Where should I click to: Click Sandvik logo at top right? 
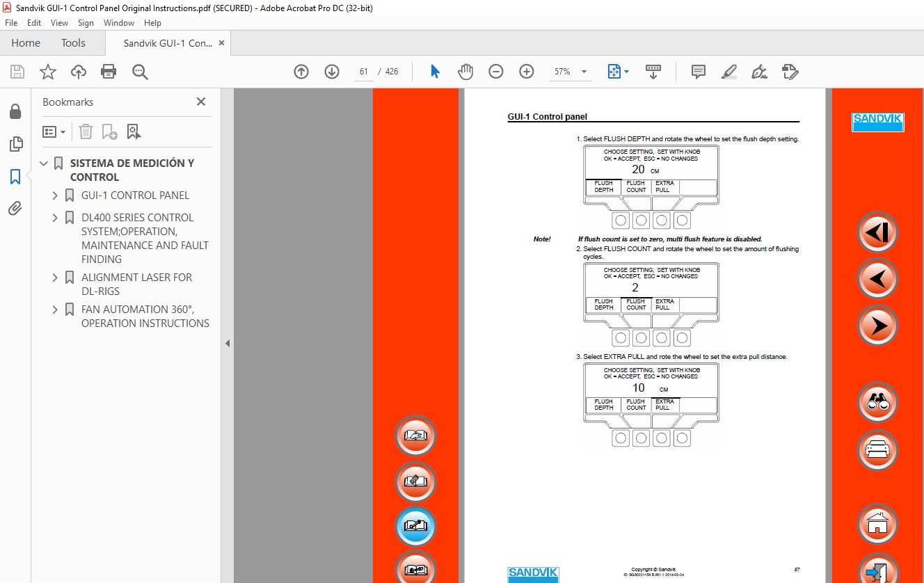pyautogui.click(x=878, y=122)
